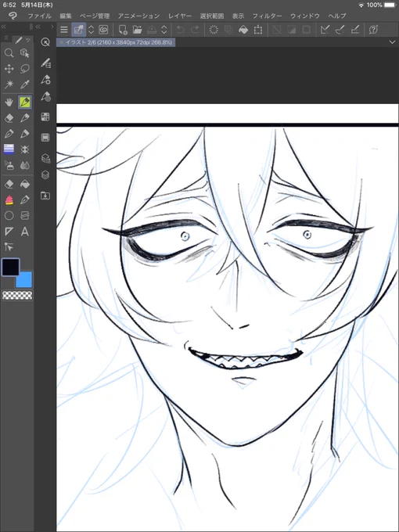This screenshot has width=399, height=532.
Task: Select the Hand move tool
Action: click(x=9, y=102)
